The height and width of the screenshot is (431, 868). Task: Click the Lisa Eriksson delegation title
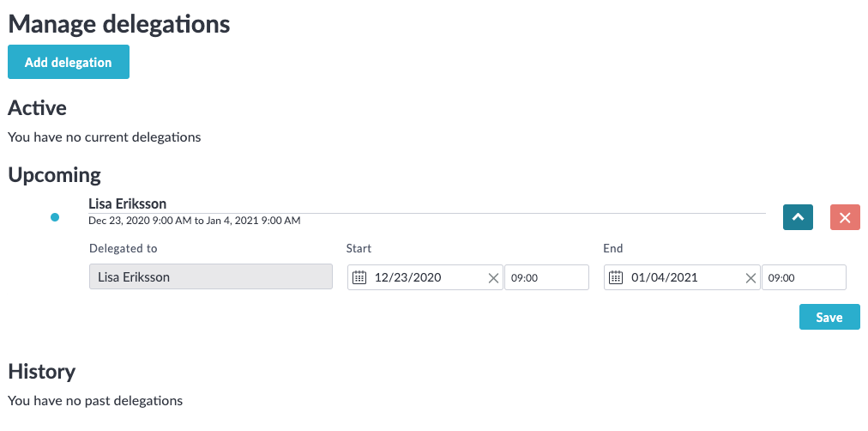coord(128,203)
